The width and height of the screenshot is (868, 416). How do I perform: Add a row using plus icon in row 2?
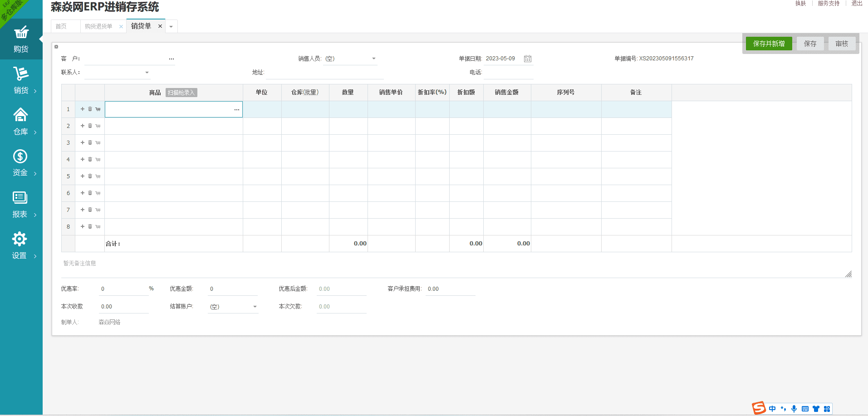point(83,126)
